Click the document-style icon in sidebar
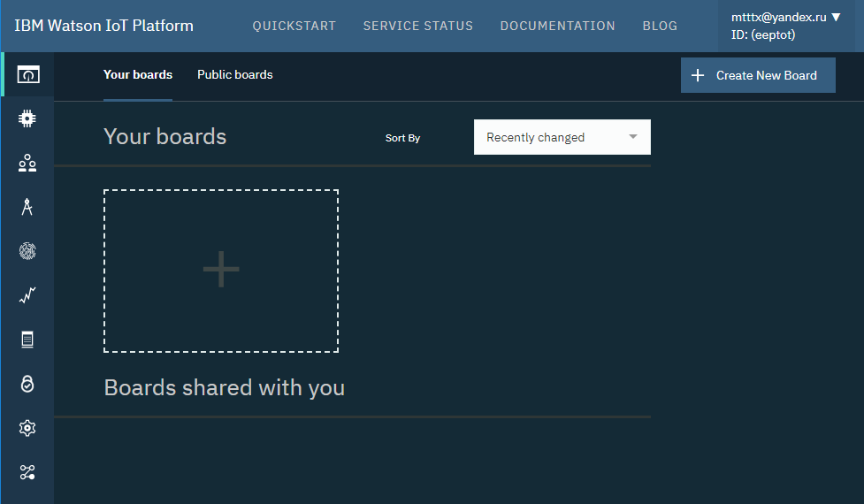Viewport: 864px width, 504px height. (27, 340)
